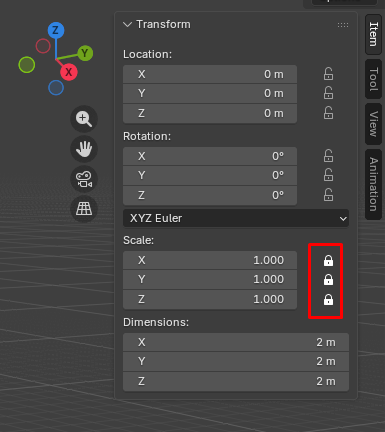Viewport: 385px width, 432px height.
Task: Click the Rotation Y field
Action: (210, 175)
